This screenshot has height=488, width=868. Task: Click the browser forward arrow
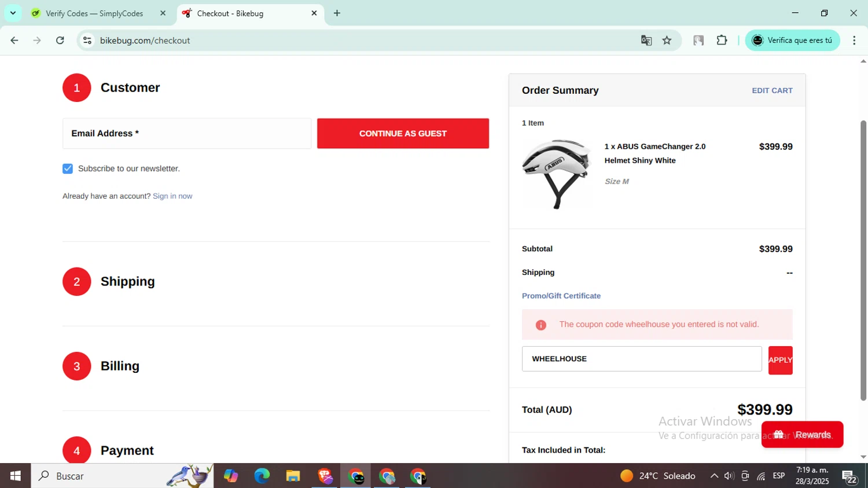pos(37,41)
